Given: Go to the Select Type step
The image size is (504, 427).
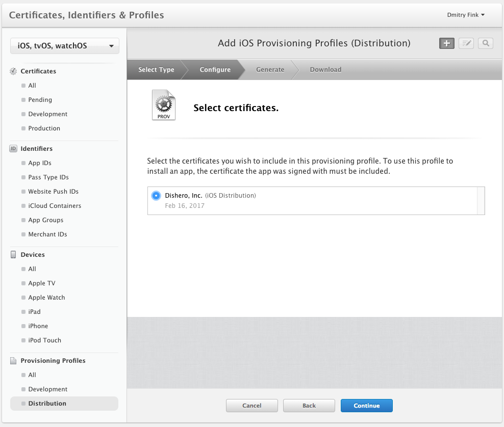Looking at the screenshot, I should [x=156, y=70].
